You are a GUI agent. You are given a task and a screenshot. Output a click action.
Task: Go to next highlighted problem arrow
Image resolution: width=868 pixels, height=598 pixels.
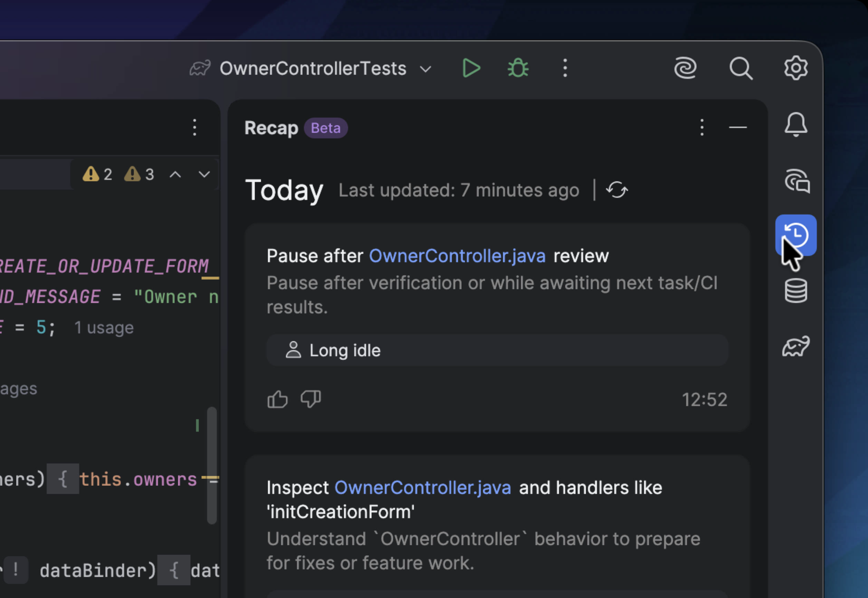pyautogui.click(x=204, y=174)
